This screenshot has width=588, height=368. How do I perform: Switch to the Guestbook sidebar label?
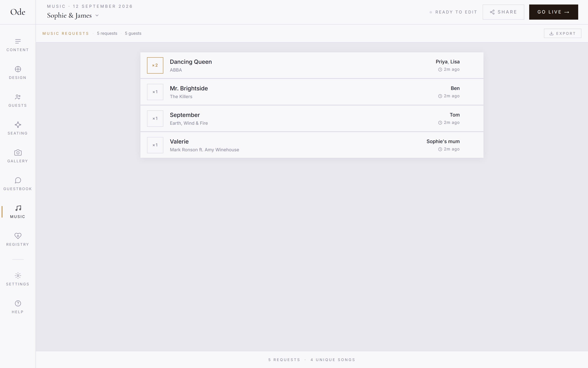click(18, 189)
